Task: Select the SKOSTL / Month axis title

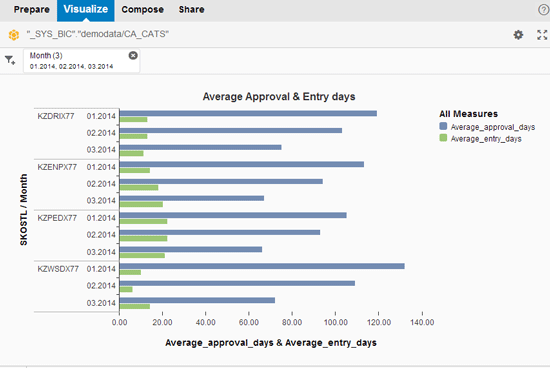Action: [x=24, y=209]
